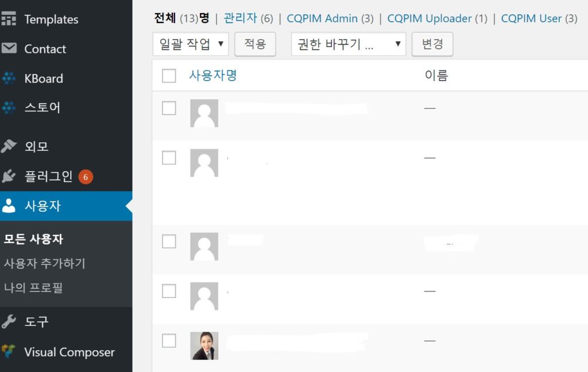Screen dimensions: 588x372
Task: Click the 플러그인 plug icon
Action: coord(9,176)
